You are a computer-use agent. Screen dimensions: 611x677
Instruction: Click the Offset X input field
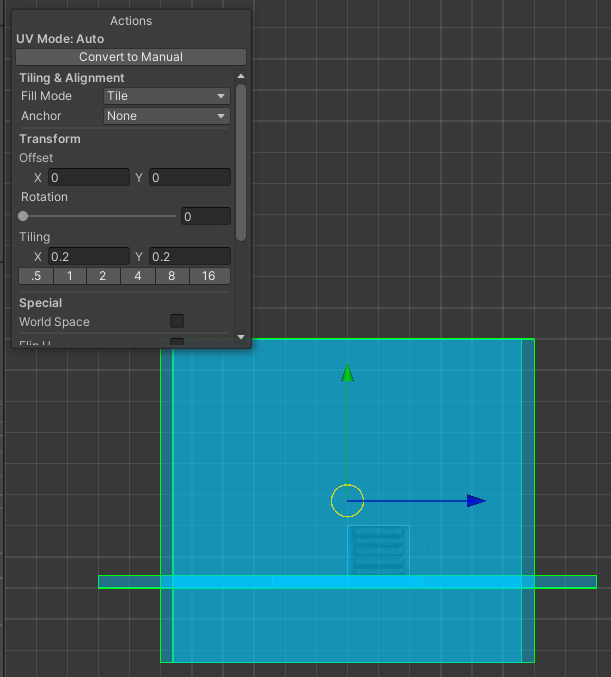[88, 177]
